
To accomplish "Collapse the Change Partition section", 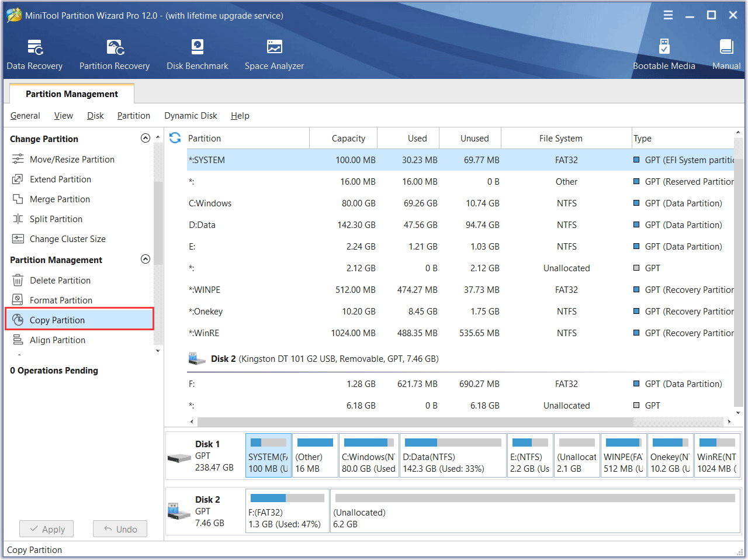I will 146,138.
